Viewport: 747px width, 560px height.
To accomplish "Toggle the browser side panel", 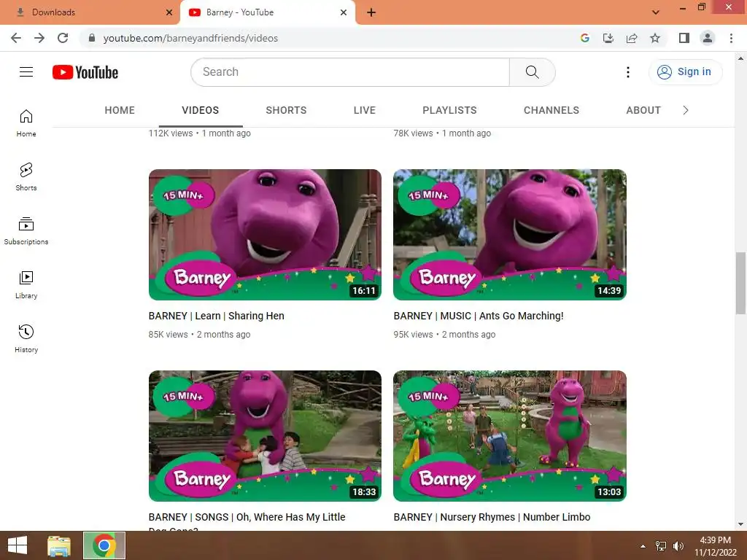I will (x=684, y=38).
